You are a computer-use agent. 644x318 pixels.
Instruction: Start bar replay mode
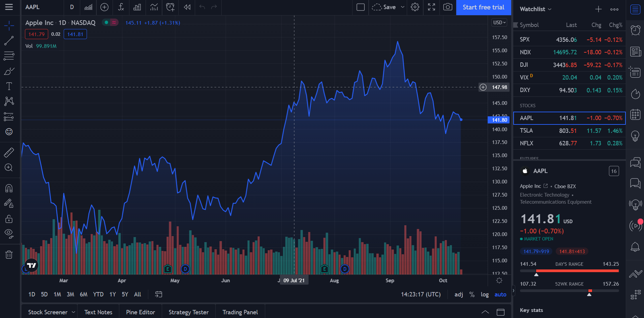[187, 7]
